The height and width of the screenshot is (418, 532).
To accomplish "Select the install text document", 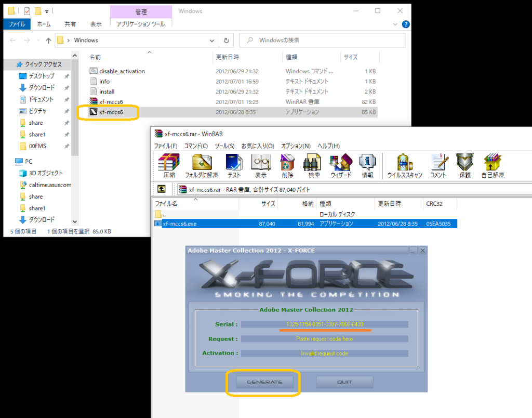I will (102, 92).
